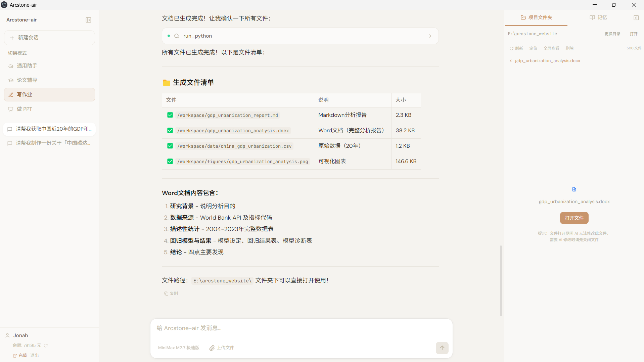Focus the message input field
This screenshot has height=362, width=644.
tap(301, 328)
